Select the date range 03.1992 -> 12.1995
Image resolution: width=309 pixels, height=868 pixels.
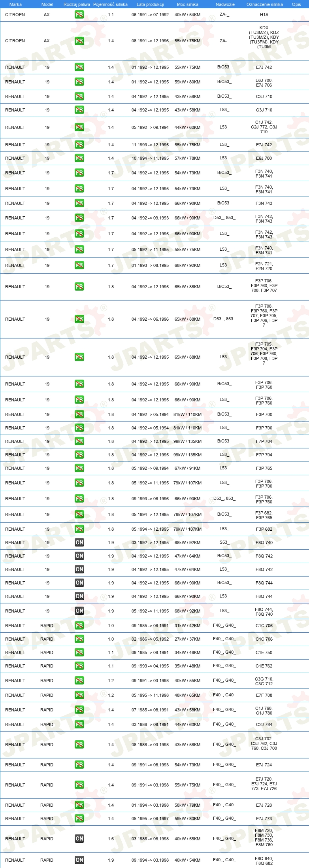[x=150, y=543]
